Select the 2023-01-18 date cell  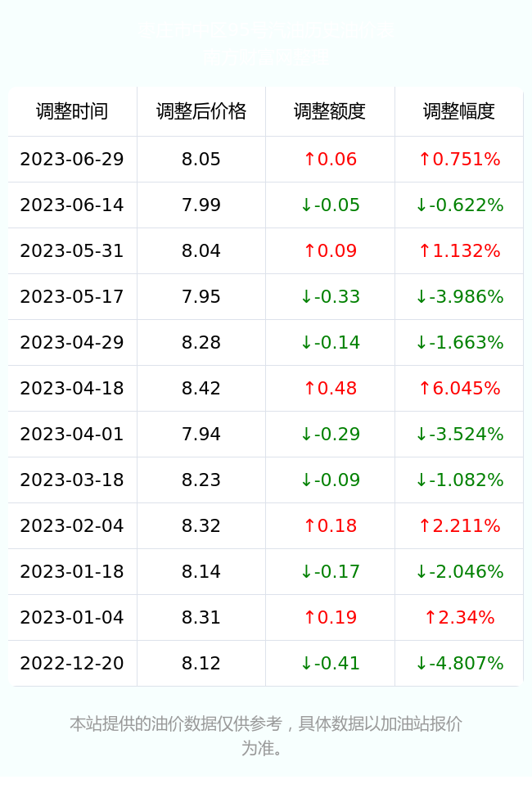(x=72, y=571)
